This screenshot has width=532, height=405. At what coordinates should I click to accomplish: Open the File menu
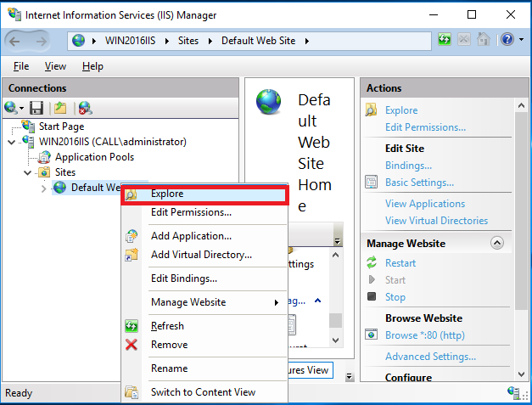[21, 66]
